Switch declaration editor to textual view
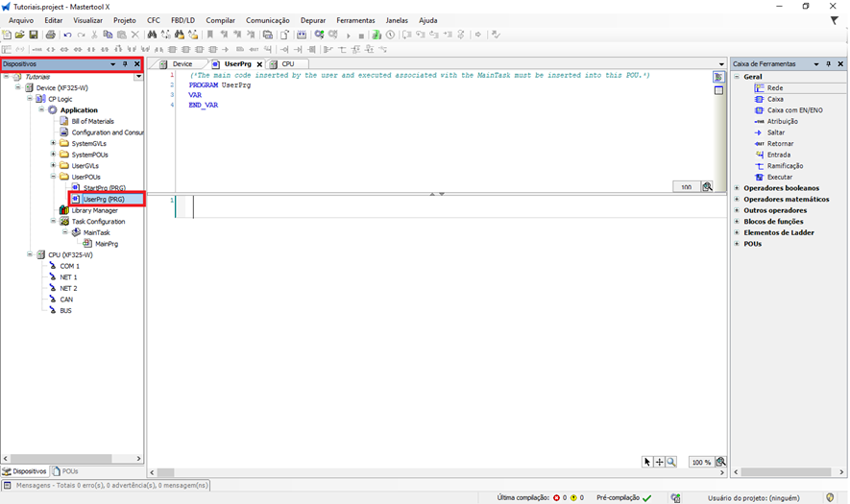850x504 pixels. click(x=718, y=77)
